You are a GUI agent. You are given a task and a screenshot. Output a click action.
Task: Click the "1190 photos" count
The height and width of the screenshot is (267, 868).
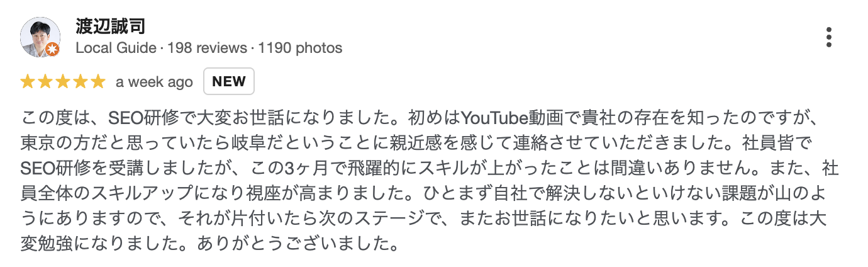point(299,48)
